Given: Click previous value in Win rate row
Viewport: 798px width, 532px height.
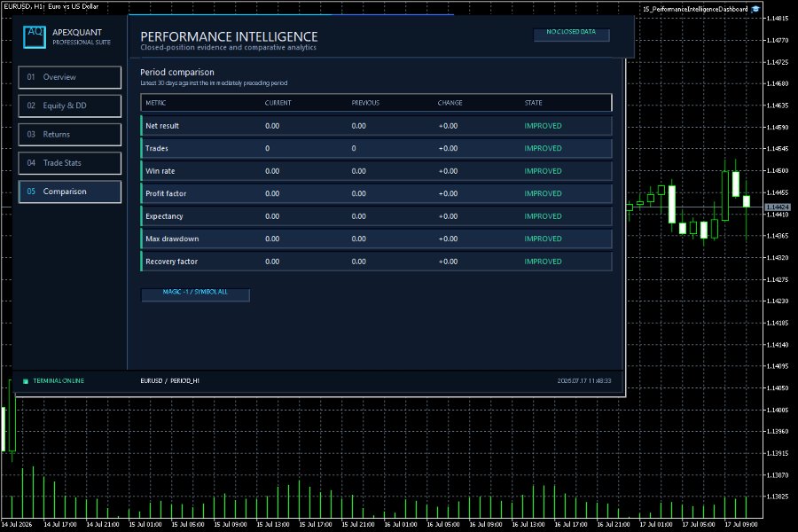Looking at the screenshot, I should tap(358, 171).
